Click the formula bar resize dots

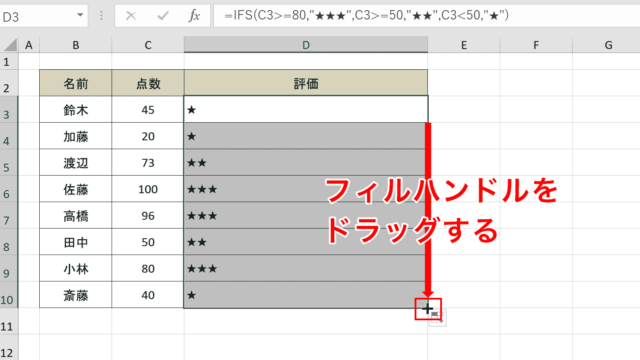(x=101, y=16)
